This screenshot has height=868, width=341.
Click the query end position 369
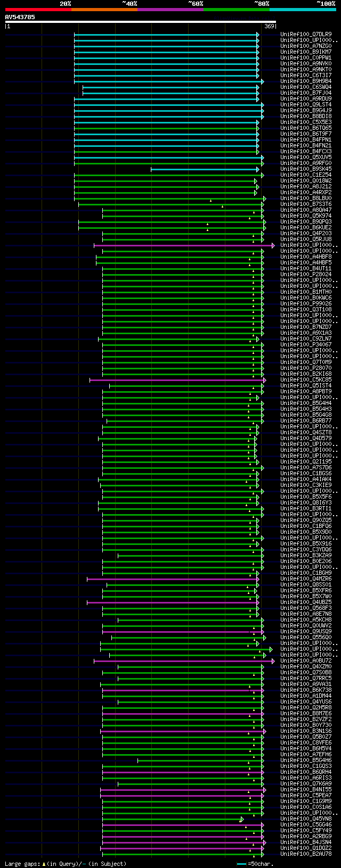tap(269, 26)
